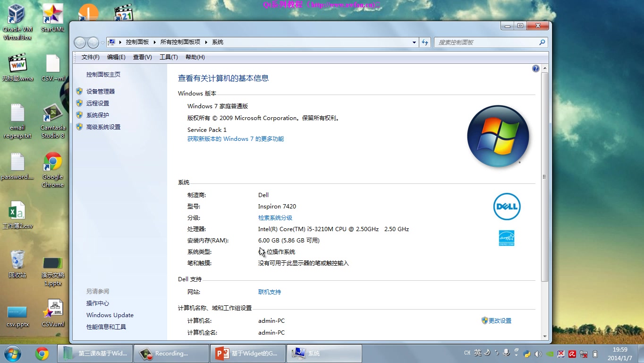Open the Help question mark icon
The image size is (644, 363).
coord(535,68)
